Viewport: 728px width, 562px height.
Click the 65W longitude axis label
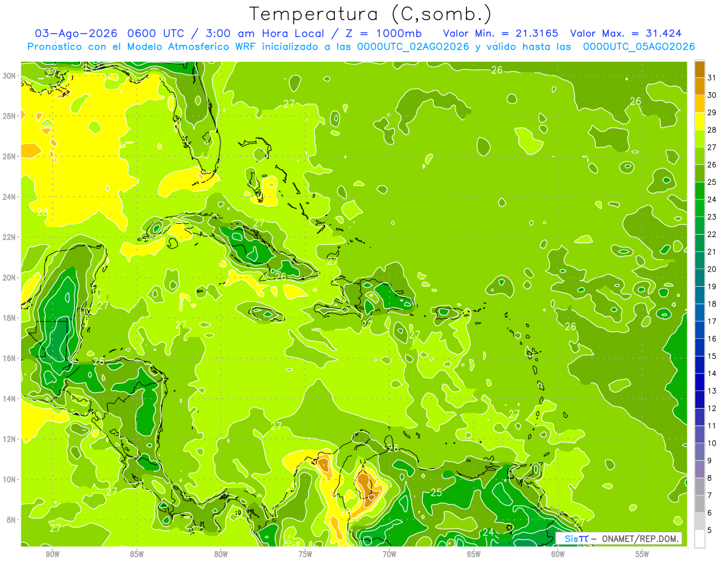[x=474, y=554]
